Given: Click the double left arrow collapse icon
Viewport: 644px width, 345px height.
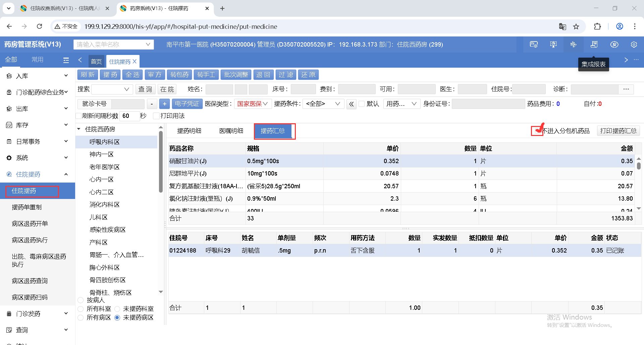Looking at the screenshot, I should 351,104.
